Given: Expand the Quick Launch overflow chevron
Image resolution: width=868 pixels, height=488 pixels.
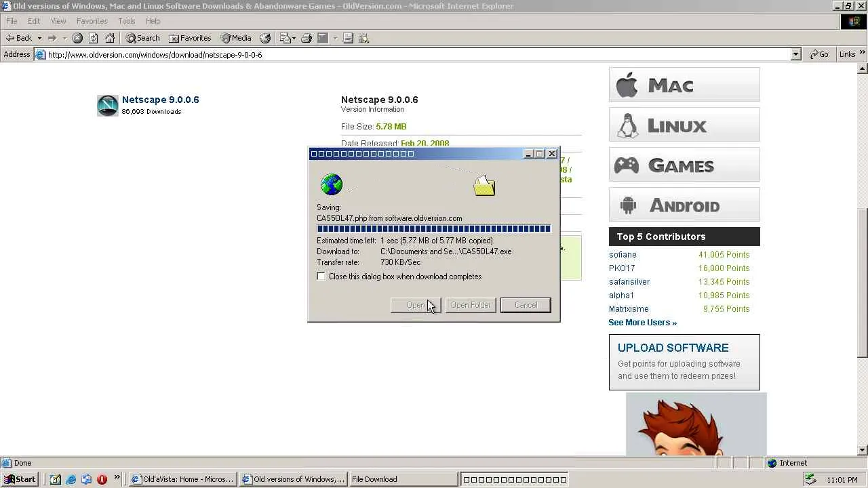Looking at the screenshot, I should [117, 478].
